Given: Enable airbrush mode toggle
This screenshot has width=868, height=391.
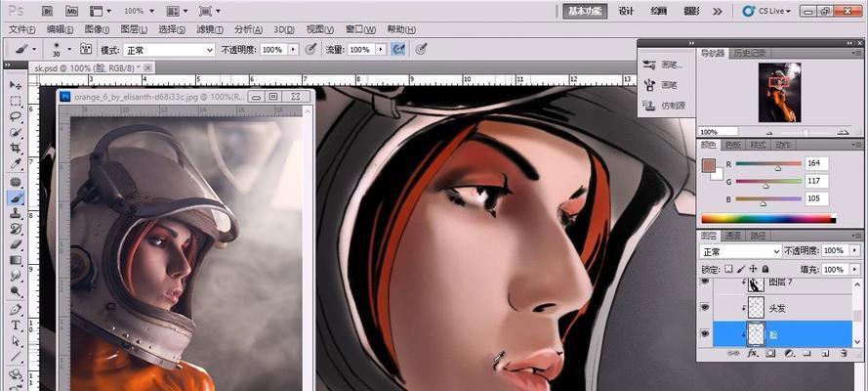Looking at the screenshot, I should [398, 49].
